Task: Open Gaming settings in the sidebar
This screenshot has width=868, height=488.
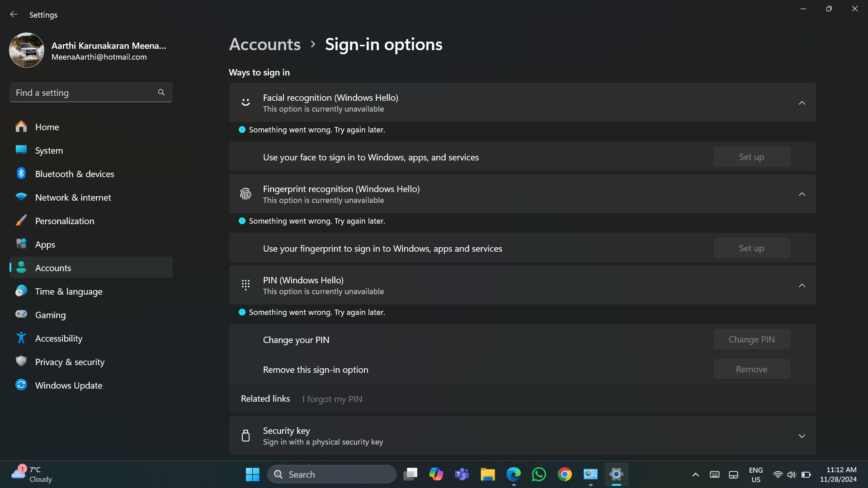Action: (91, 315)
